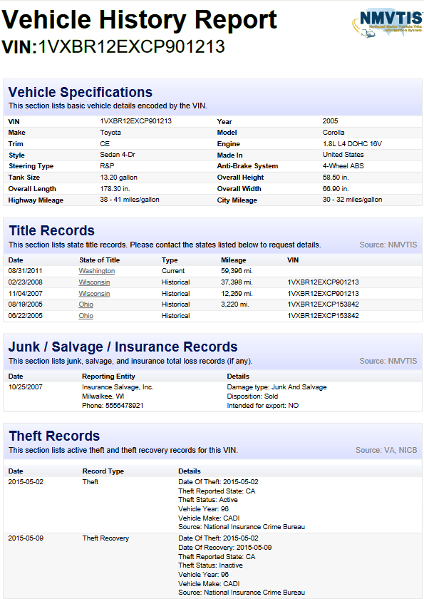This screenshot has height=599, width=424.
Task: Click the Vehicle History Report title
Action: pyautogui.click(x=139, y=19)
